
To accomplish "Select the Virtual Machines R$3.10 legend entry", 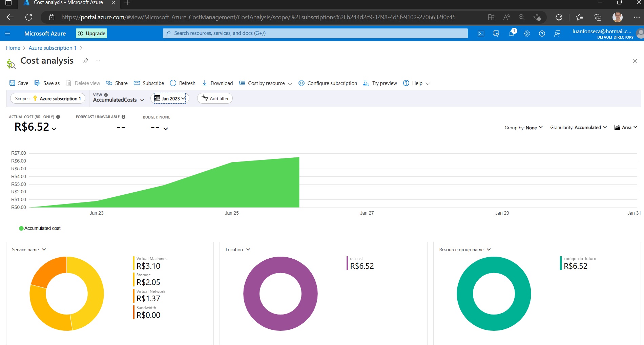I will pos(150,263).
